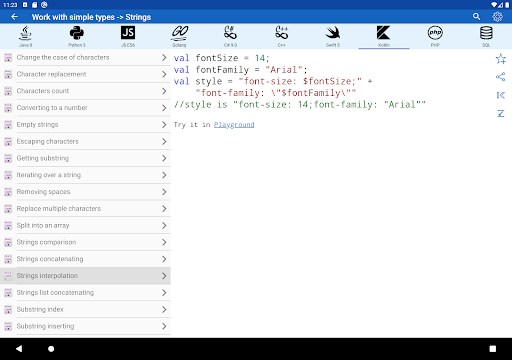Add snippet to favorites with star icon
The width and height of the screenshot is (512, 360).
tap(501, 59)
